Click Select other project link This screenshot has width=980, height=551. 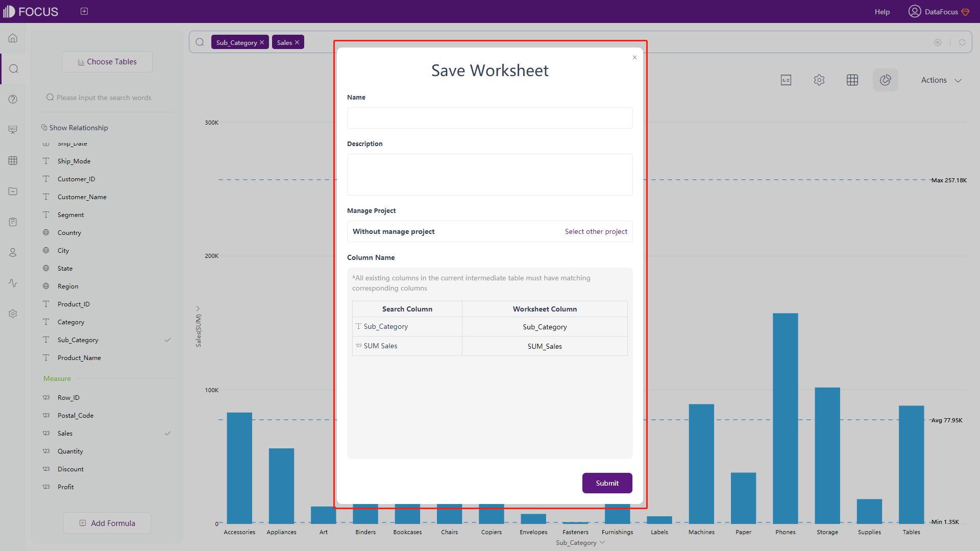[596, 231]
